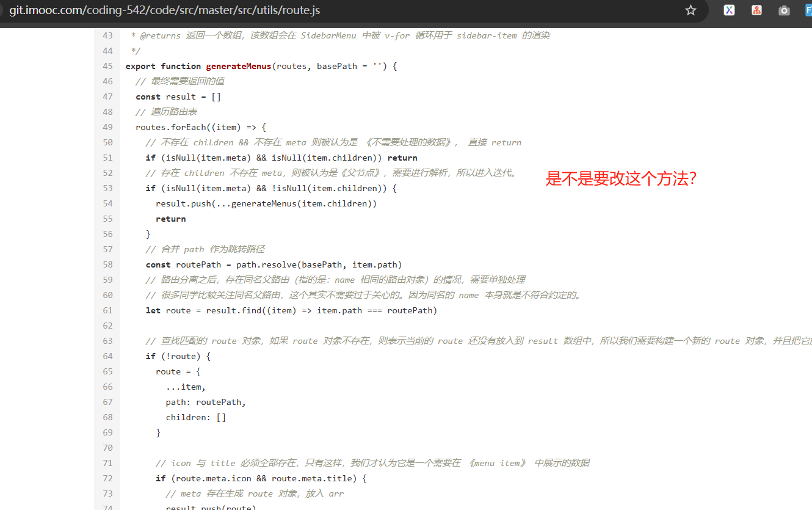Viewport: 812px width, 510px height.
Task: Open the colorful X extension icon
Action: point(729,10)
